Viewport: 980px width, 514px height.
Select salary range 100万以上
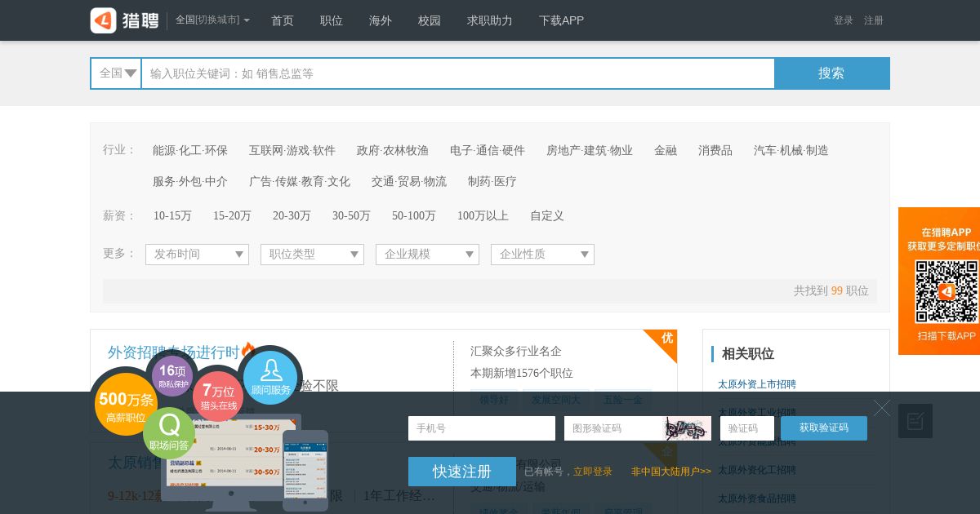[483, 215]
